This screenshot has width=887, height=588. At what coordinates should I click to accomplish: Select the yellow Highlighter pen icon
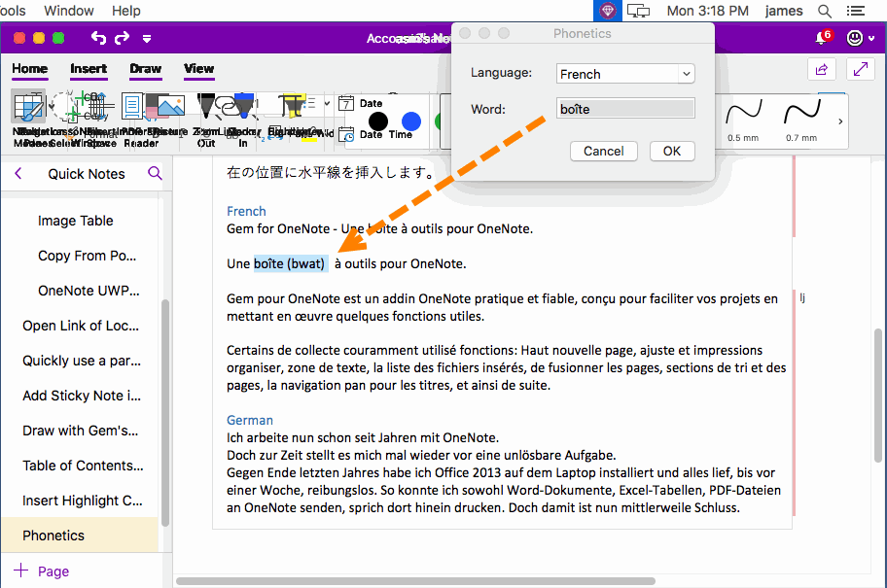tap(293, 105)
